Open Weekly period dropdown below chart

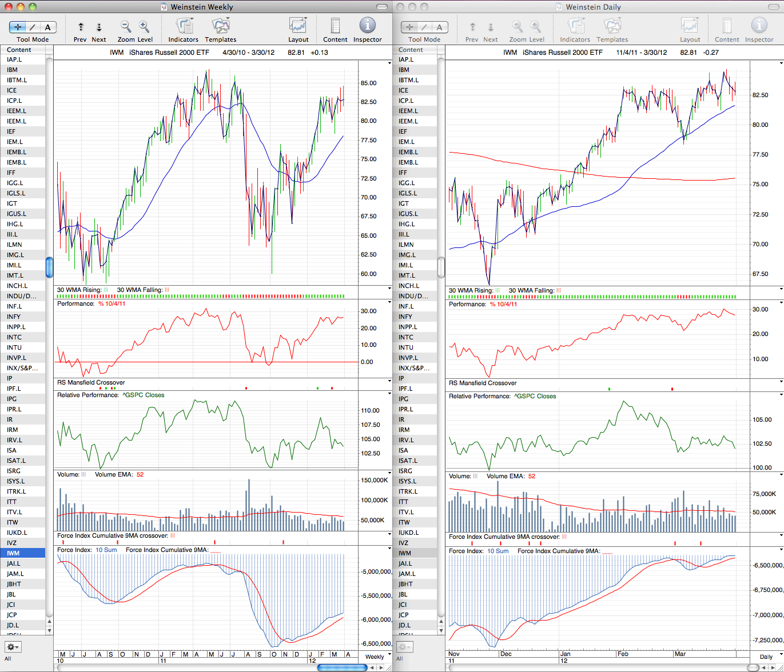375,657
